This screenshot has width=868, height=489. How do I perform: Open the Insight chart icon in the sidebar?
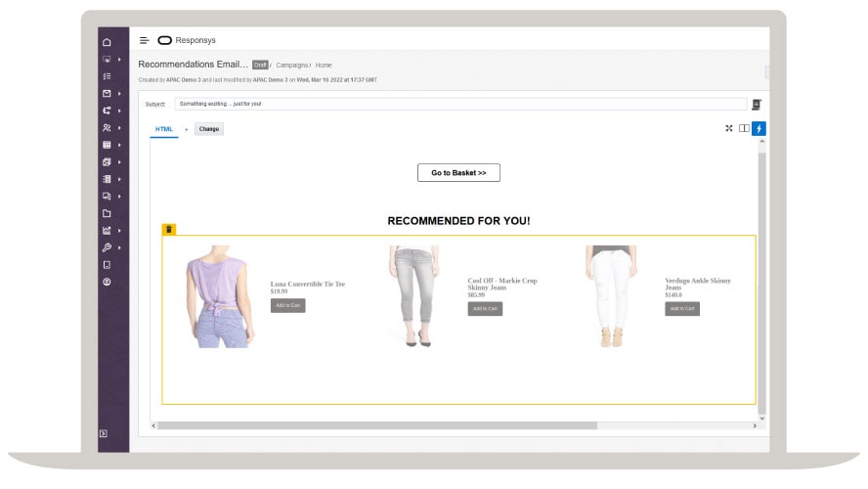(107, 231)
